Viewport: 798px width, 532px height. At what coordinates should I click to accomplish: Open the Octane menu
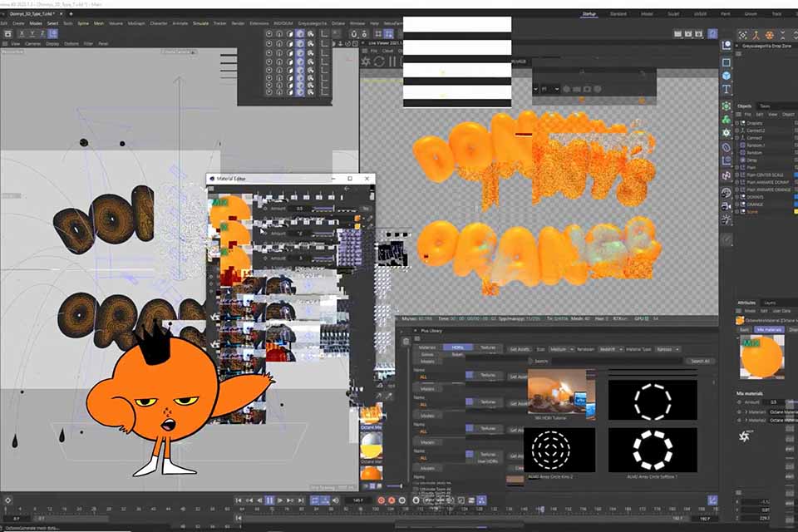(338, 23)
